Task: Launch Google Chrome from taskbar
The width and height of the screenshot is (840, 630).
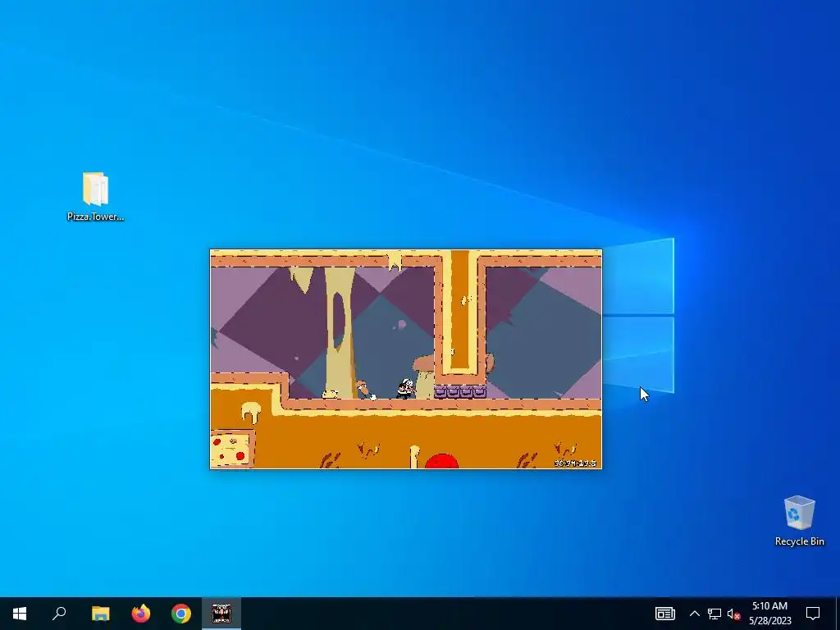Action: click(x=181, y=614)
